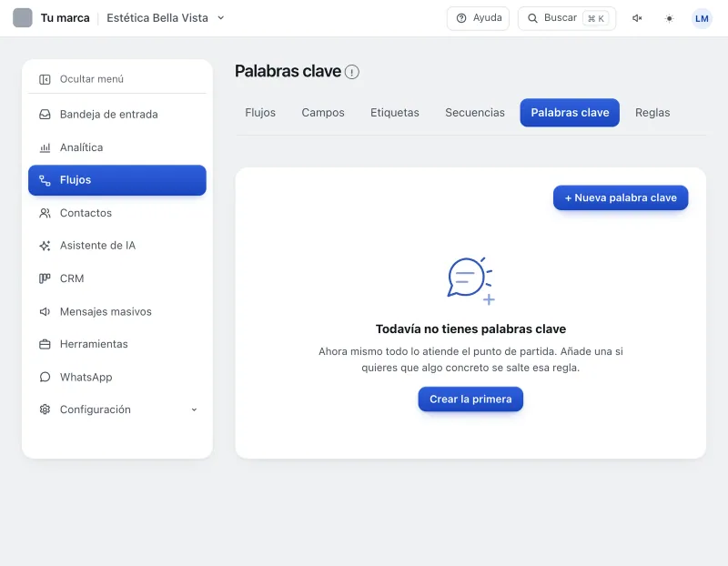
Task: Click the empty-state chat bubble illustration
Action: [x=470, y=281]
